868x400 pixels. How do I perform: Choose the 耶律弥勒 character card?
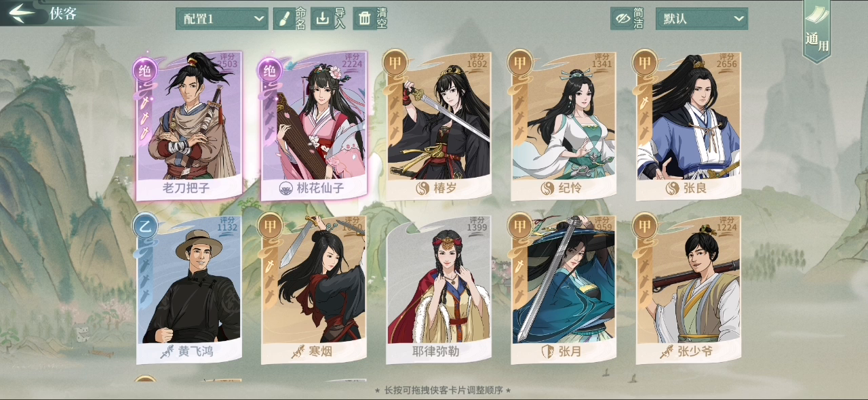(x=438, y=289)
